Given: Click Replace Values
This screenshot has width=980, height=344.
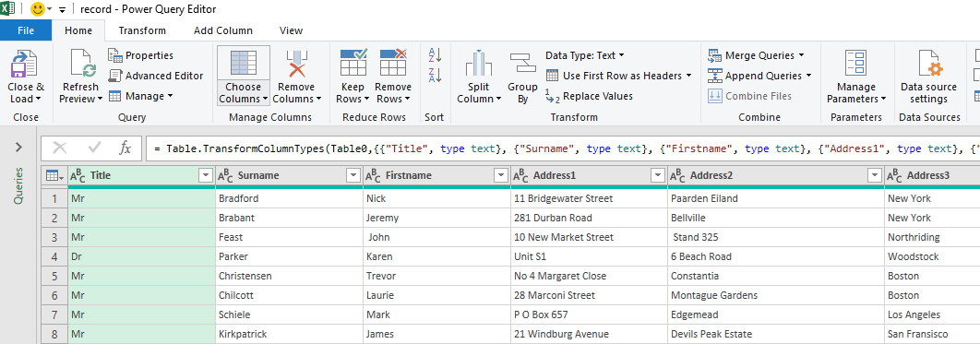Looking at the screenshot, I should 589,96.
